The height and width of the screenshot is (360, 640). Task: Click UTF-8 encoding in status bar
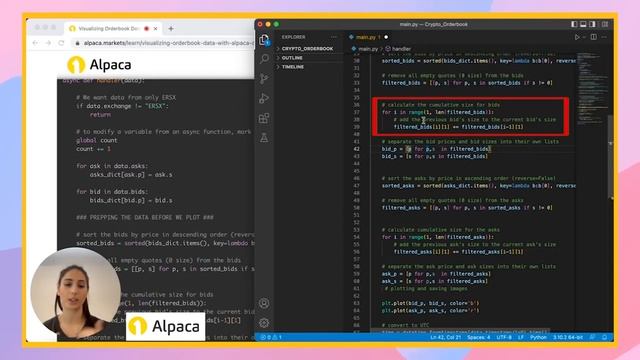(x=504, y=337)
